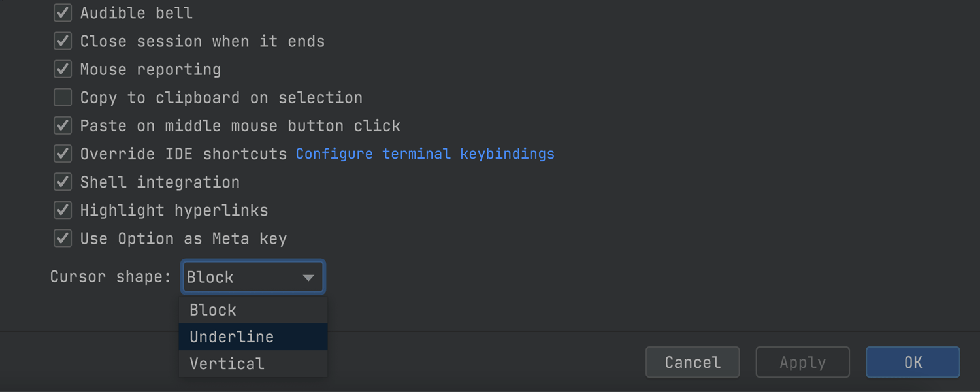
Task: Disable the Shell integration checkbox
Action: click(x=63, y=182)
